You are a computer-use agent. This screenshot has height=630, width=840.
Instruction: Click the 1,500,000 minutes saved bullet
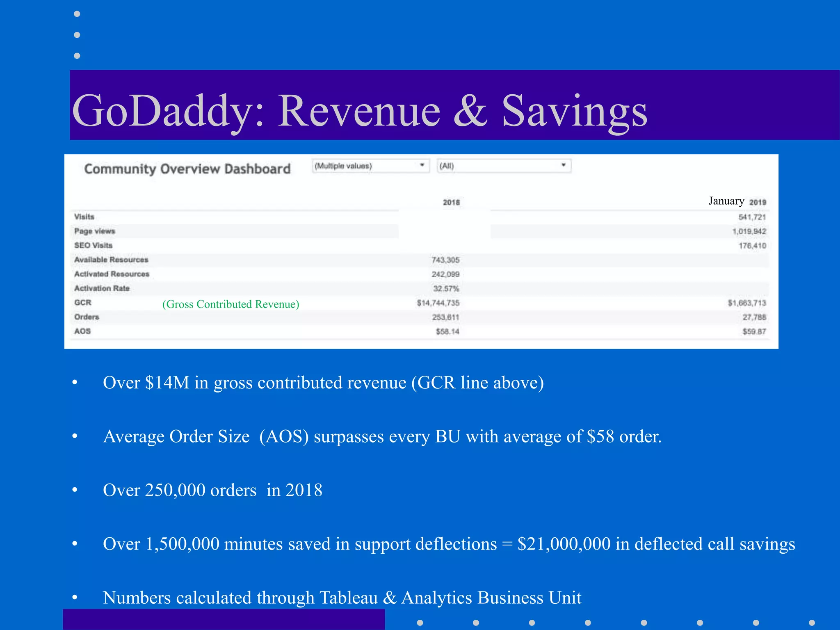449,544
